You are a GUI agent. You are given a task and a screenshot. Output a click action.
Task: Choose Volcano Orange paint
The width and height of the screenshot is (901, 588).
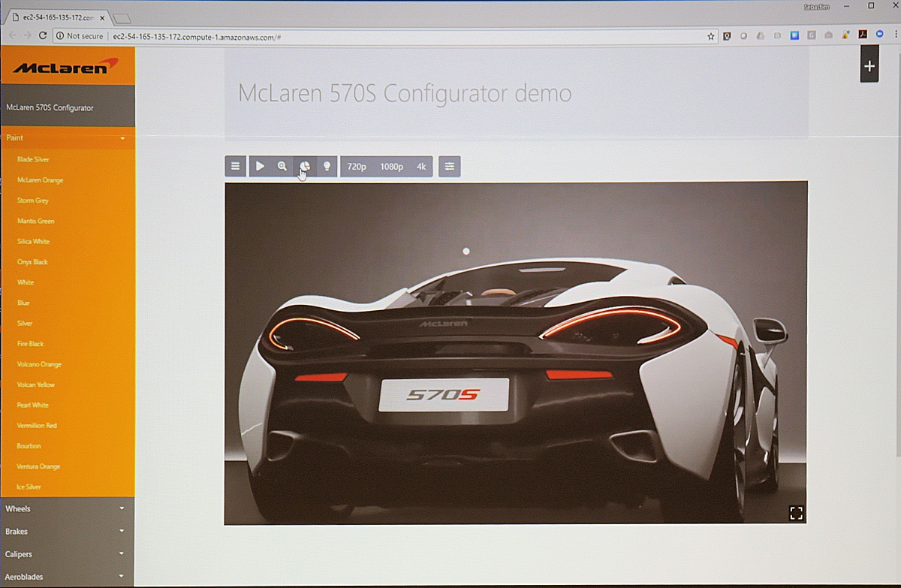pyautogui.click(x=39, y=364)
